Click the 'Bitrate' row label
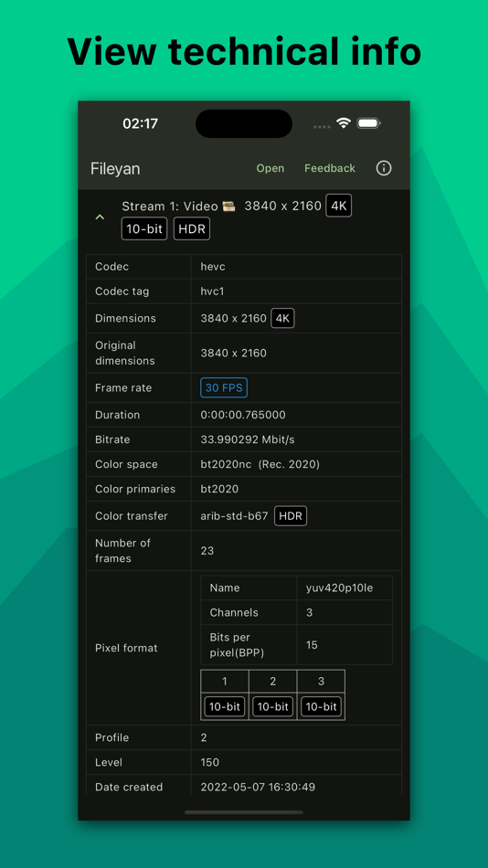 click(x=112, y=439)
